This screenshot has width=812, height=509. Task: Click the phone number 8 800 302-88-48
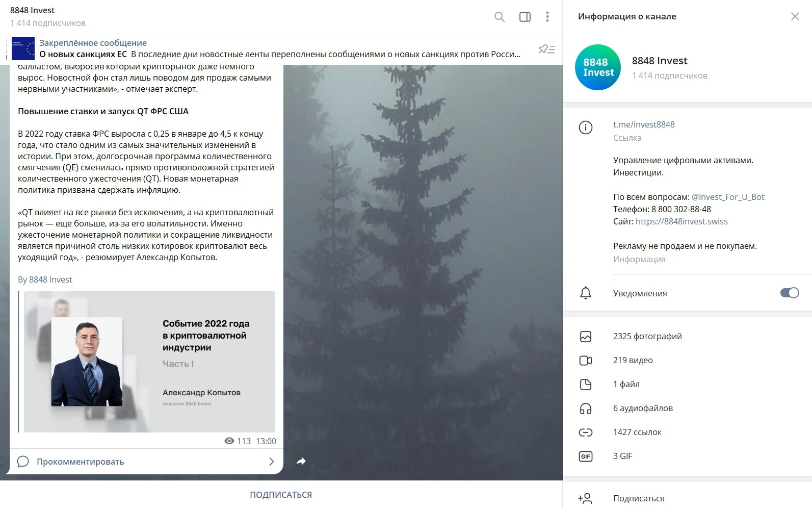point(681,209)
